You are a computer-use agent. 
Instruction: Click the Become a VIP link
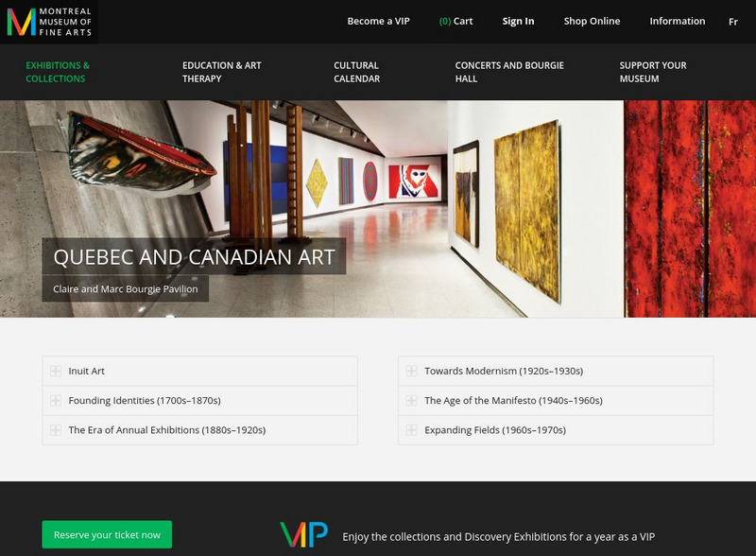coord(379,21)
